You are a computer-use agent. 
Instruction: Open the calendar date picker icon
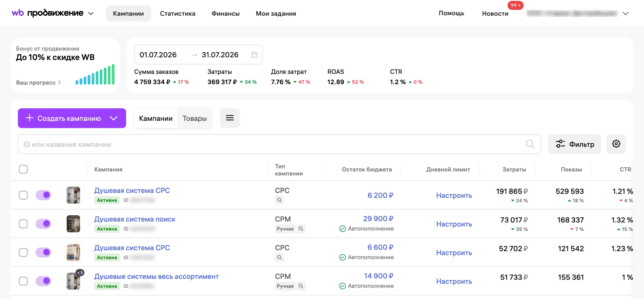tap(254, 55)
